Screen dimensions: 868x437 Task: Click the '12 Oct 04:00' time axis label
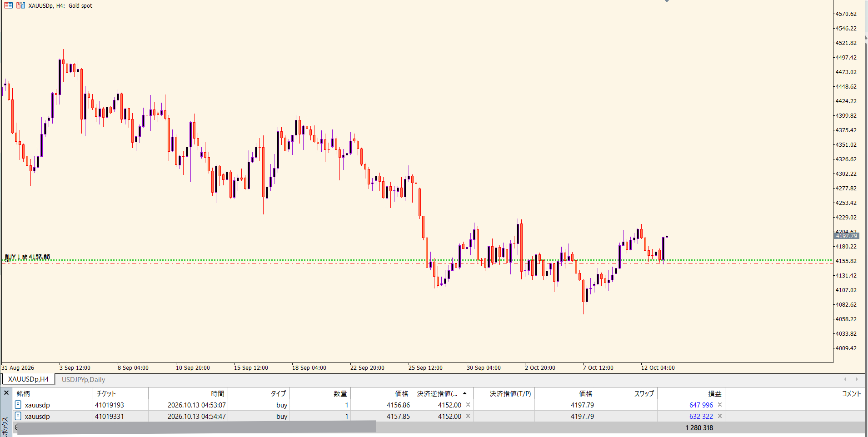coord(658,367)
